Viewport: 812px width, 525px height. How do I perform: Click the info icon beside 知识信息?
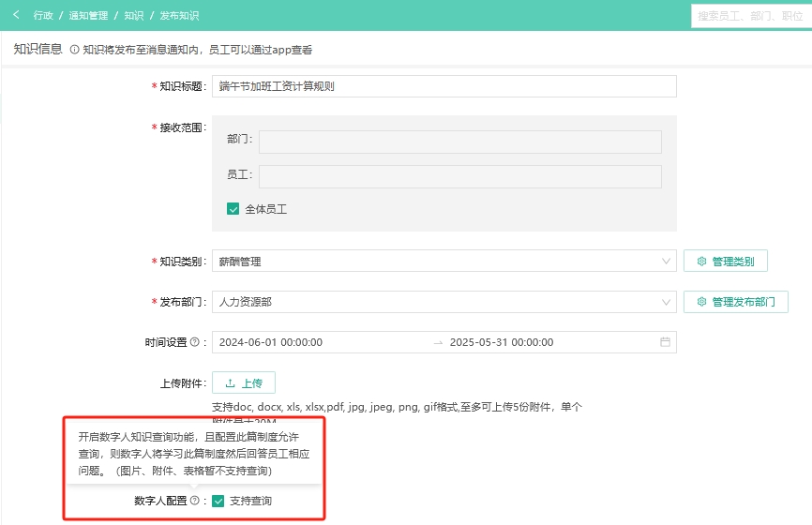[x=74, y=50]
